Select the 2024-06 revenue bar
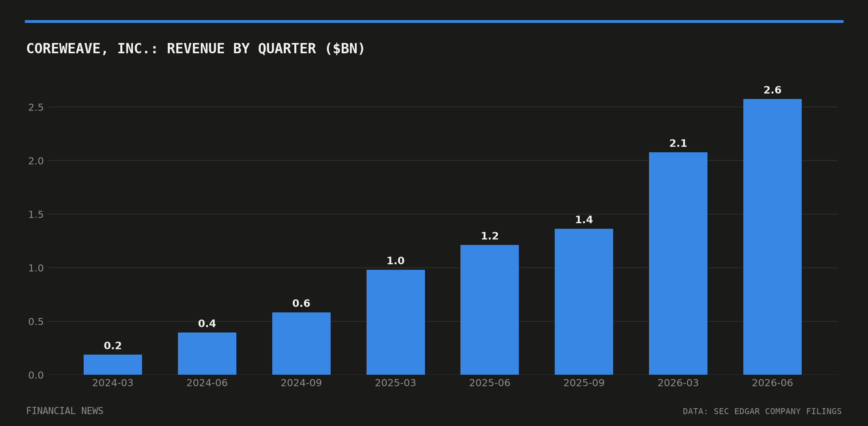Screen dimensions: 868x426 point(207,353)
